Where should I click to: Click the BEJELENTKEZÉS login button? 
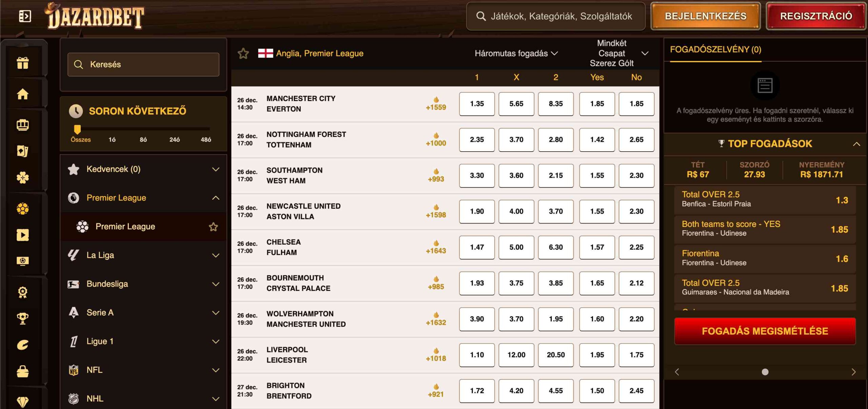pyautogui.click(x=705, y=16)
